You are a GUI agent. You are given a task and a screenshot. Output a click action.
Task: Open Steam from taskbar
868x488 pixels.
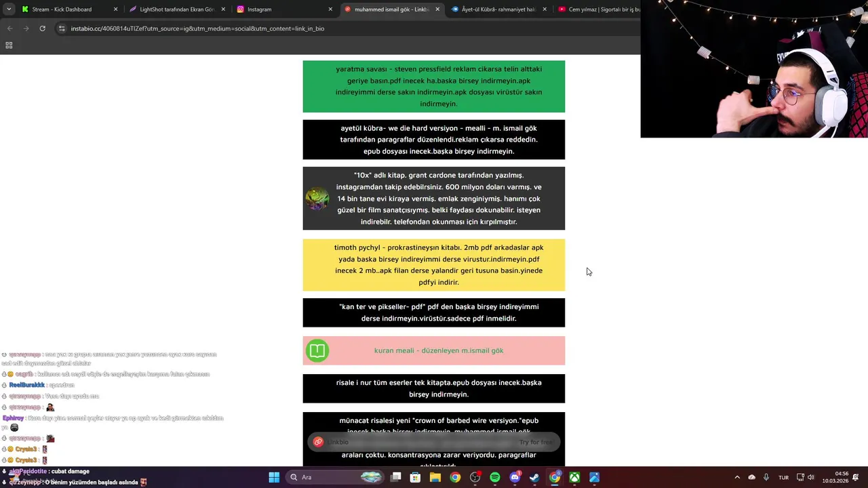pyautogui.click(x=534, y=477)
